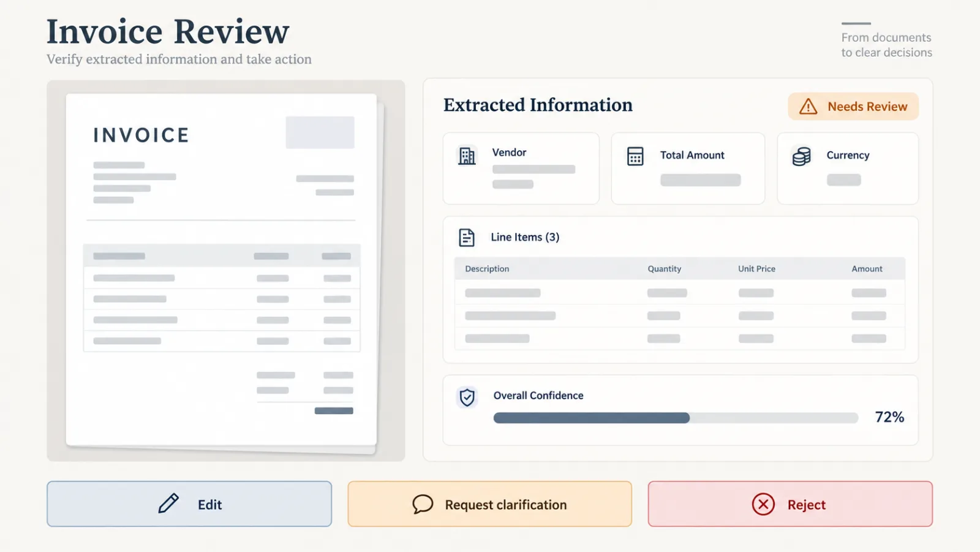Click 'From documents to clear decisions' tagline
The height and width of the screenshot is (552, 980).
tap(886, 45)
